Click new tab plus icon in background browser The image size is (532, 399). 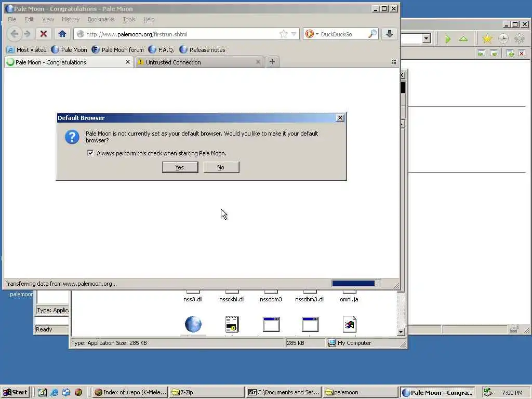point(510,53)
